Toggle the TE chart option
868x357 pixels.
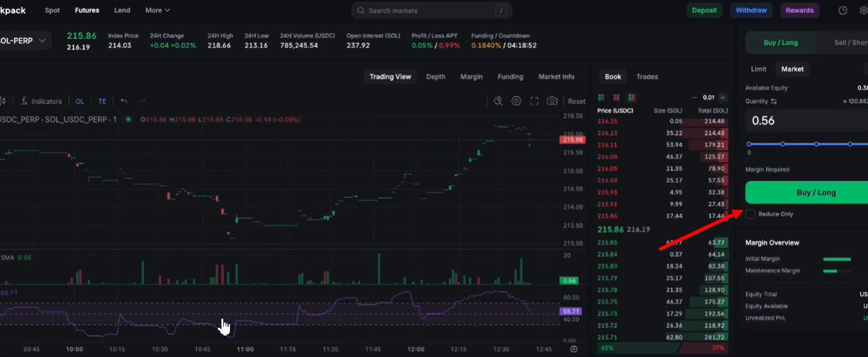click(x=102, y=101)
